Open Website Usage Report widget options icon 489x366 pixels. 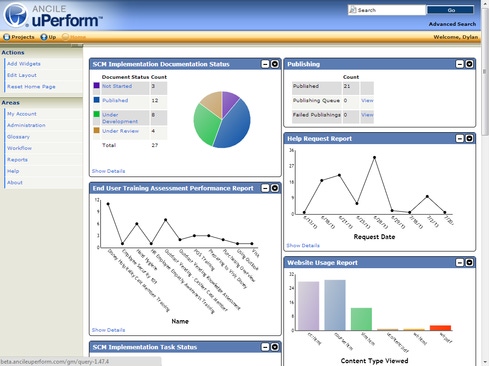[x=469, y=263]
